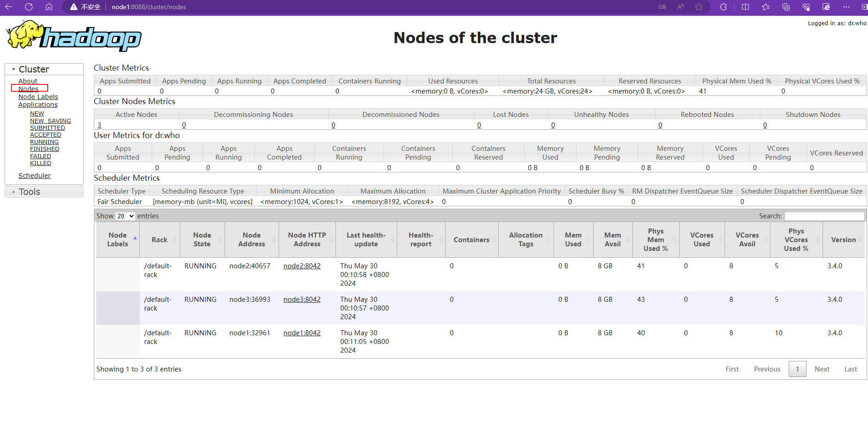
Task: Click node3:36993 address cell
Action: (x=250, y=299)
